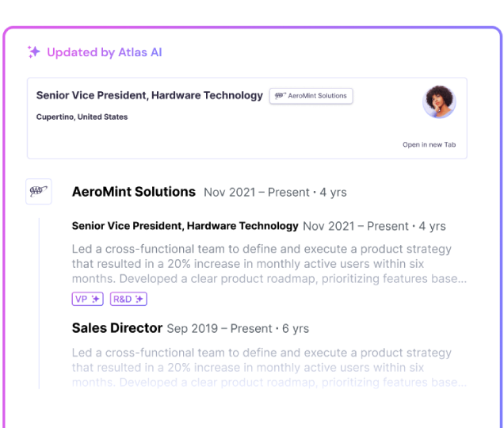This screenshot has height=428, width=504.
Task: Open the profile avatar photo
Action: pos(439,101)
